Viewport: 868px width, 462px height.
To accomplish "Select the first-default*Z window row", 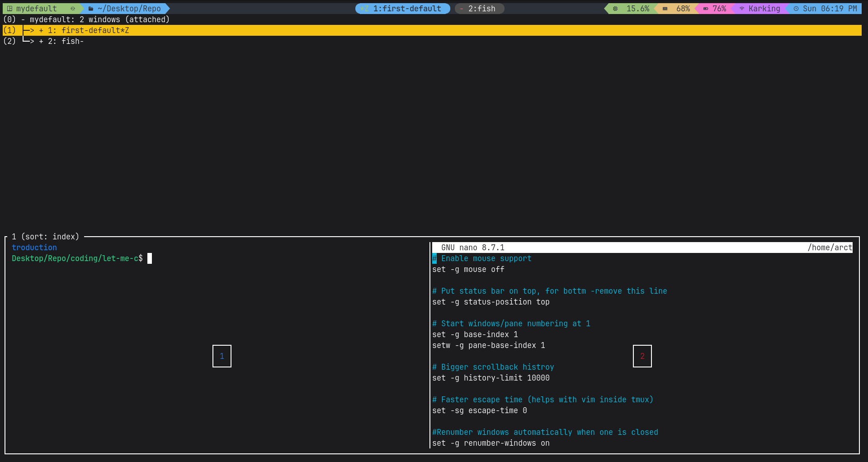I will click(432, 30).
